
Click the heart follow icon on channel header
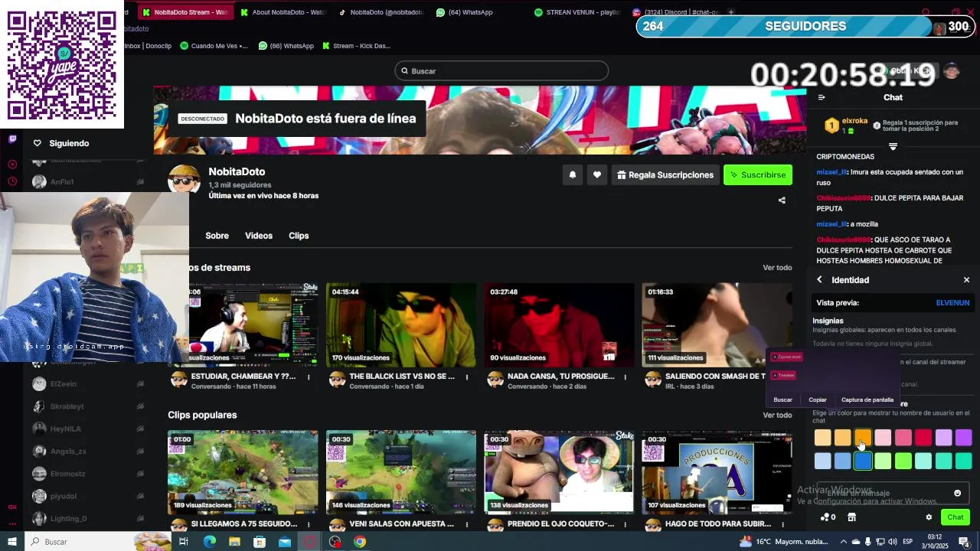pos(597,175)
